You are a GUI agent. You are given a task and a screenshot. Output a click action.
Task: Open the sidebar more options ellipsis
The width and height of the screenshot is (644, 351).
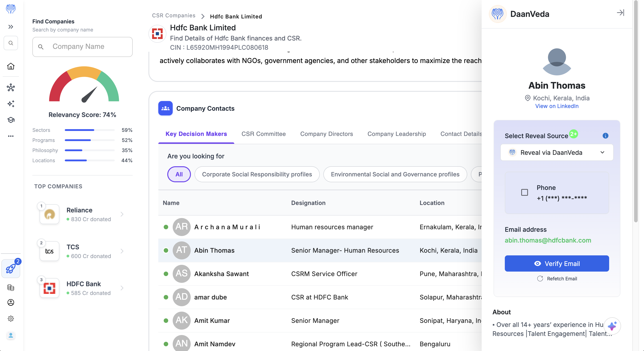(x=11, y=136)
